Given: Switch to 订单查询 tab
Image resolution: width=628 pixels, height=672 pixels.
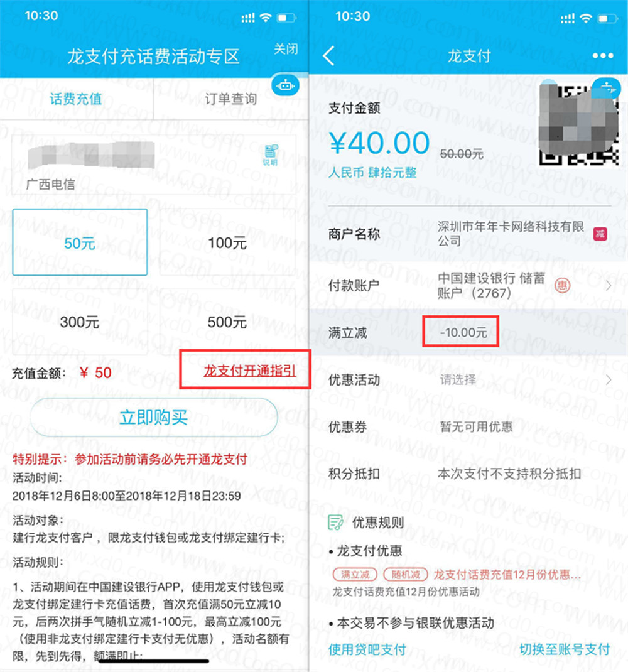Looking at the screenshot, I should [x=230, y=99].
